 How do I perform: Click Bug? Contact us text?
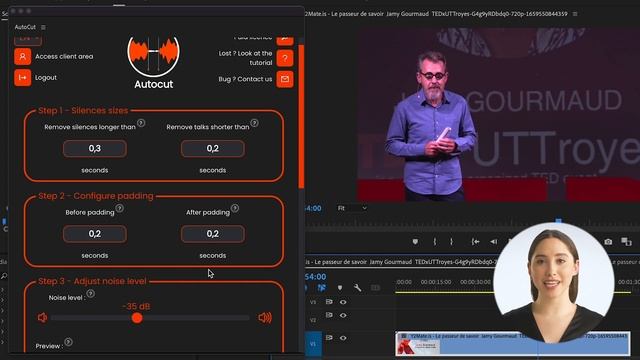tap(245, 79)
